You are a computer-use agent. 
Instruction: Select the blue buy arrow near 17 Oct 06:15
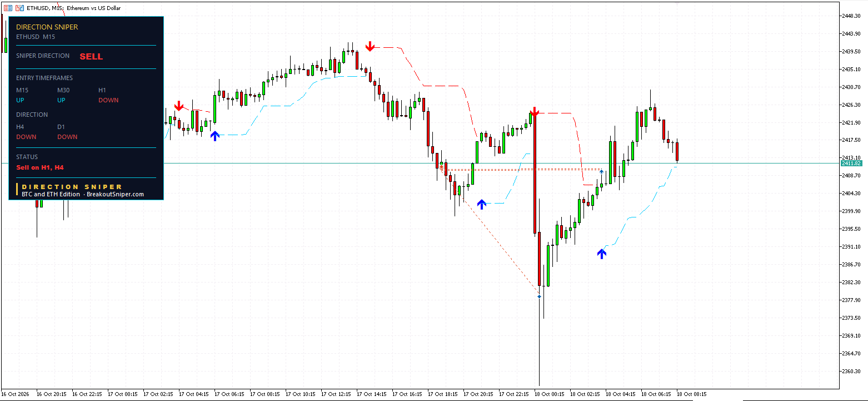(x=215, y=136)
